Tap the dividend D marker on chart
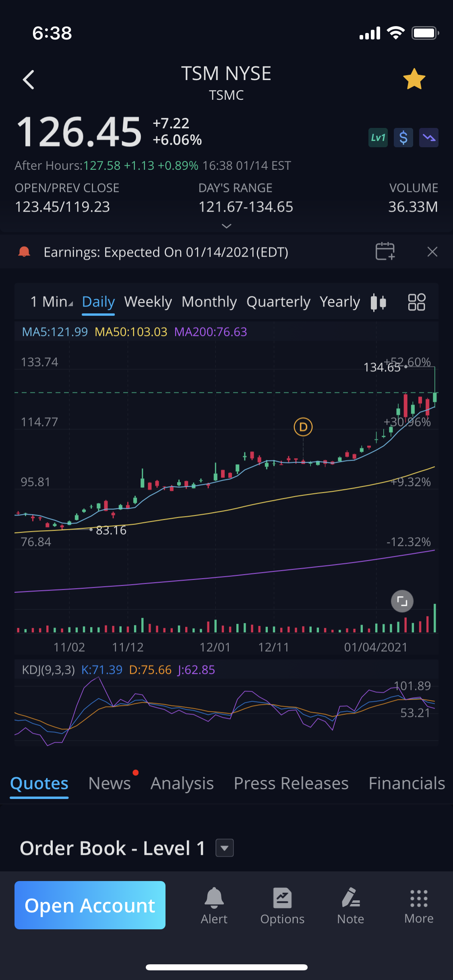 point(303,427)
